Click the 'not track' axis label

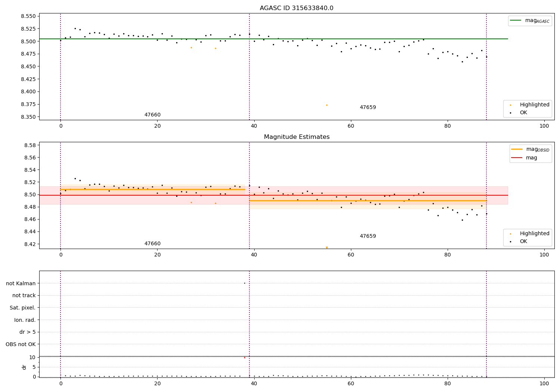[24, 295]
